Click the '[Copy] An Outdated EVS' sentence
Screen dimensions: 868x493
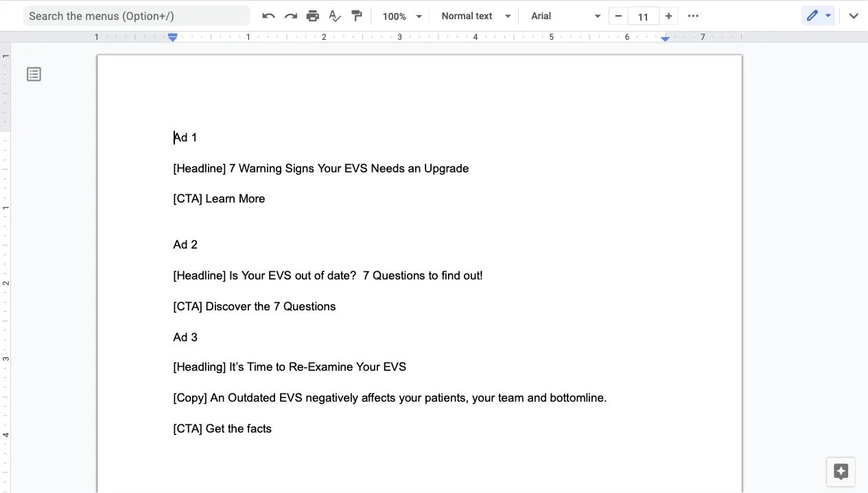(390, 398)
